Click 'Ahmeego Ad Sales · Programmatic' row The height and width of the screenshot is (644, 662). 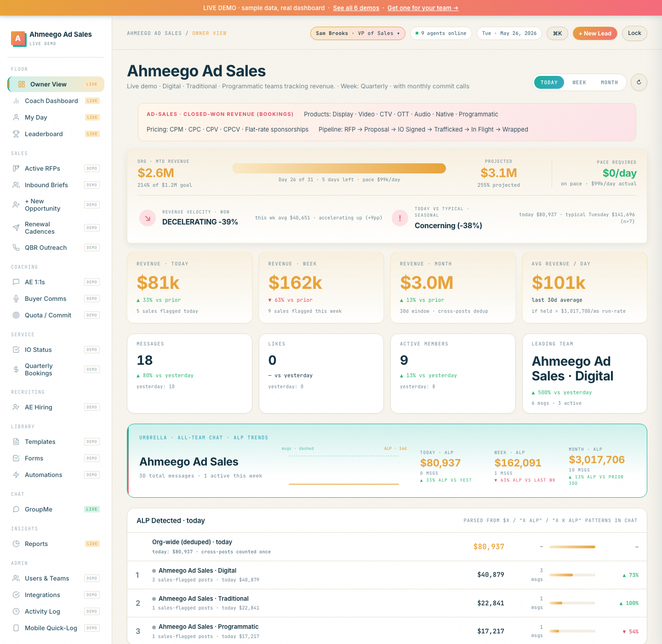387,631
